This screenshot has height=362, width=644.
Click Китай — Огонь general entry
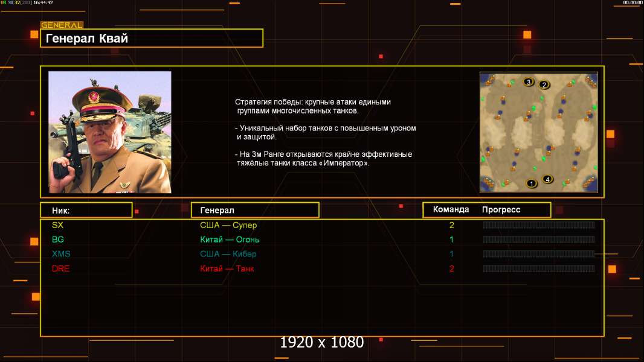(x=230, y=240)
